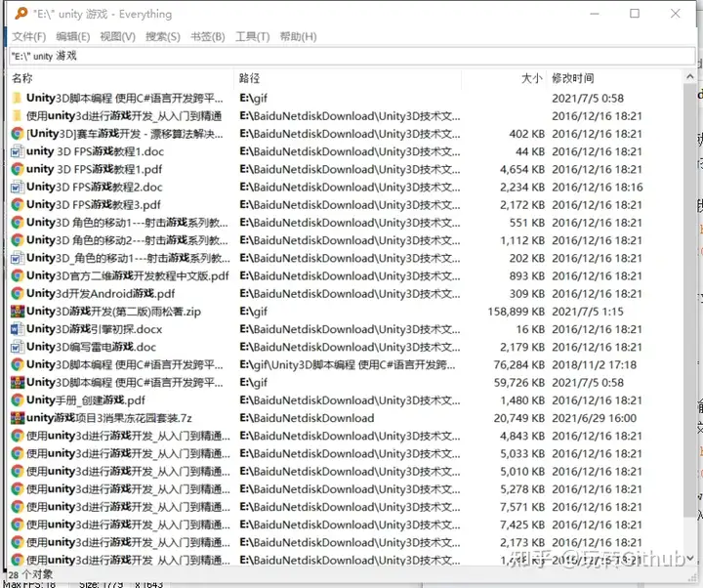
Task: Click the Chrome icon of Unity3D FPS游戏教程3.pdf
Action: [x=17, y=204]
